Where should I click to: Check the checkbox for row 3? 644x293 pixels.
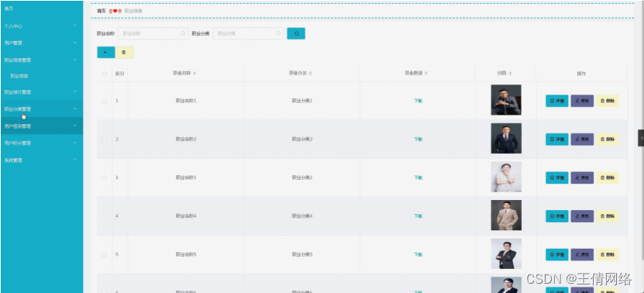coord(105,178)
